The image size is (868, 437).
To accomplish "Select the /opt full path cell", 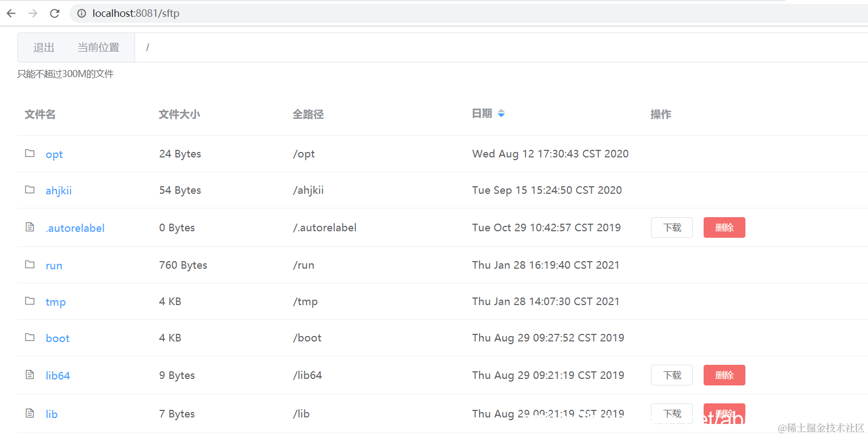I will (304, 154).
